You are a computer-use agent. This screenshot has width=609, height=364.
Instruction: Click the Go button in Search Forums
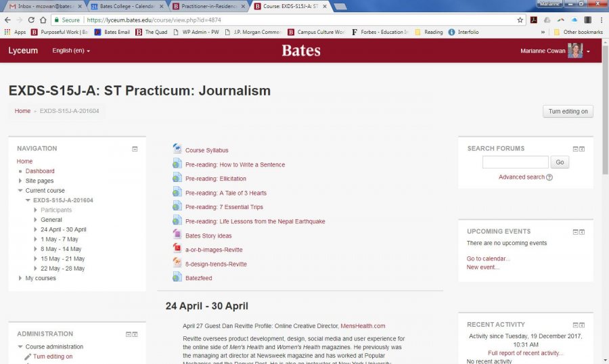560,162
